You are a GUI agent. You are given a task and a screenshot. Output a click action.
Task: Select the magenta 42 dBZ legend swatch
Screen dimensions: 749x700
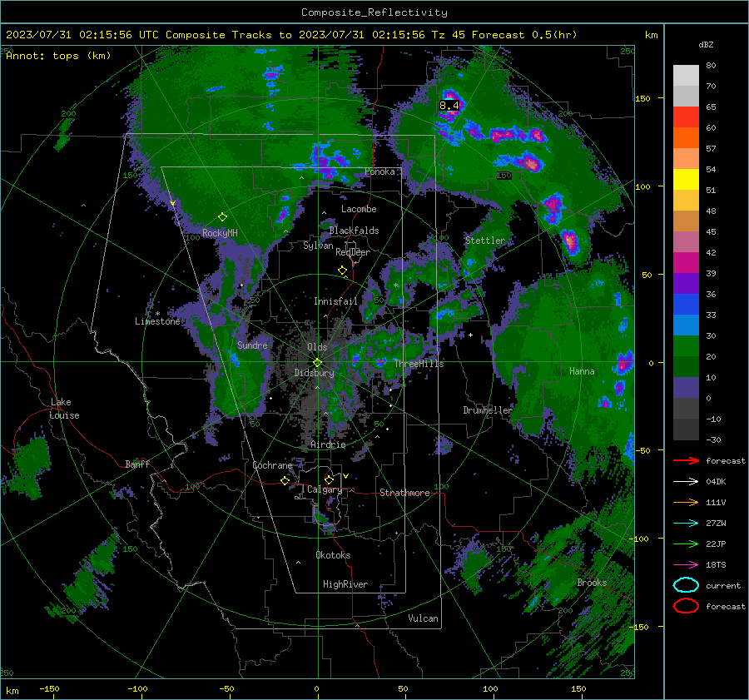(686, 262)
